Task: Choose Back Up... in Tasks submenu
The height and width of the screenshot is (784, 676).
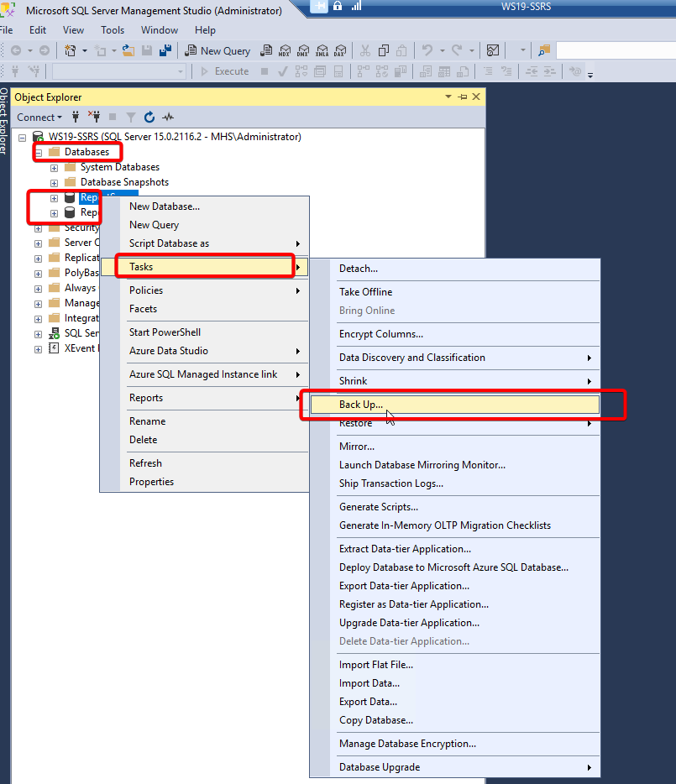Action: pyautogui.click(x=455, y=404)
